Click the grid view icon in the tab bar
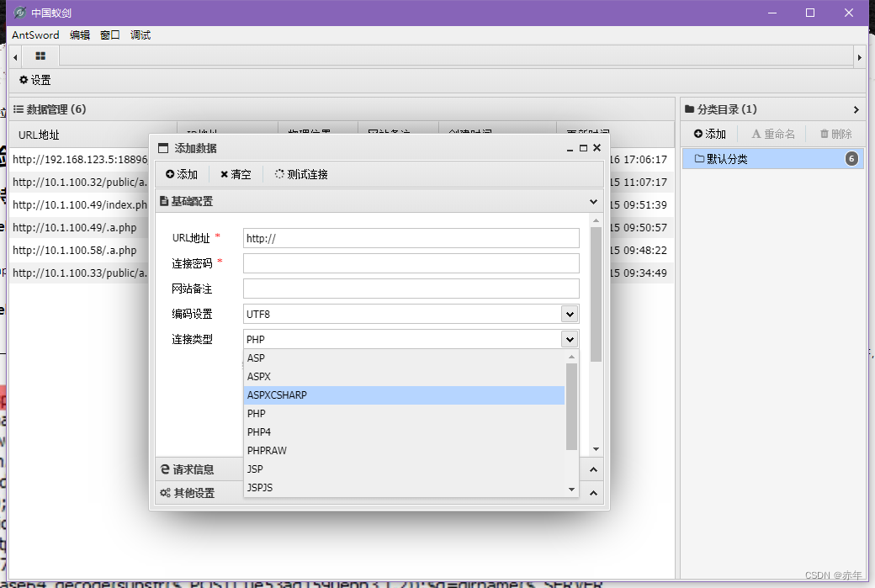The width and height of the screenshot is (875, 588). pos(39,54)
